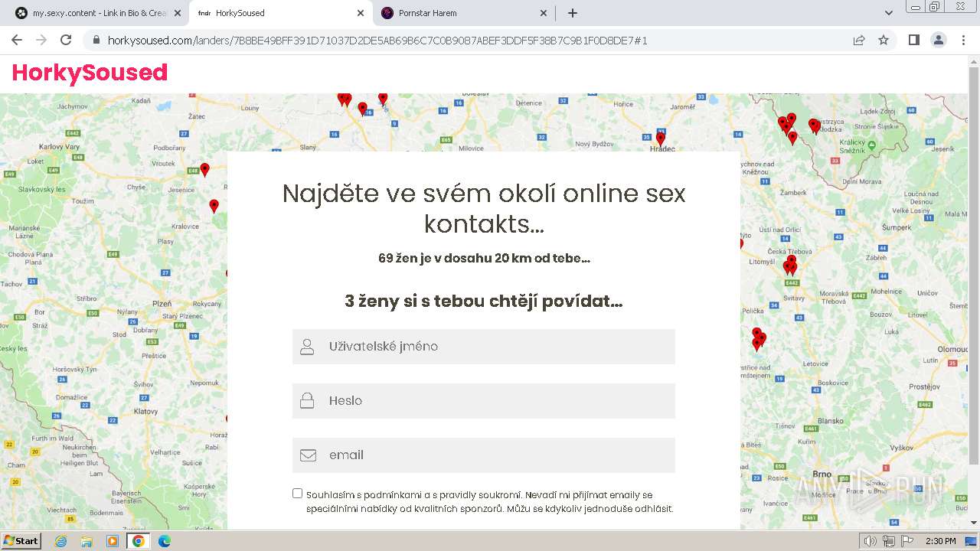
Task: Click the map pin above Kralovice
Action: click(214, 206)
